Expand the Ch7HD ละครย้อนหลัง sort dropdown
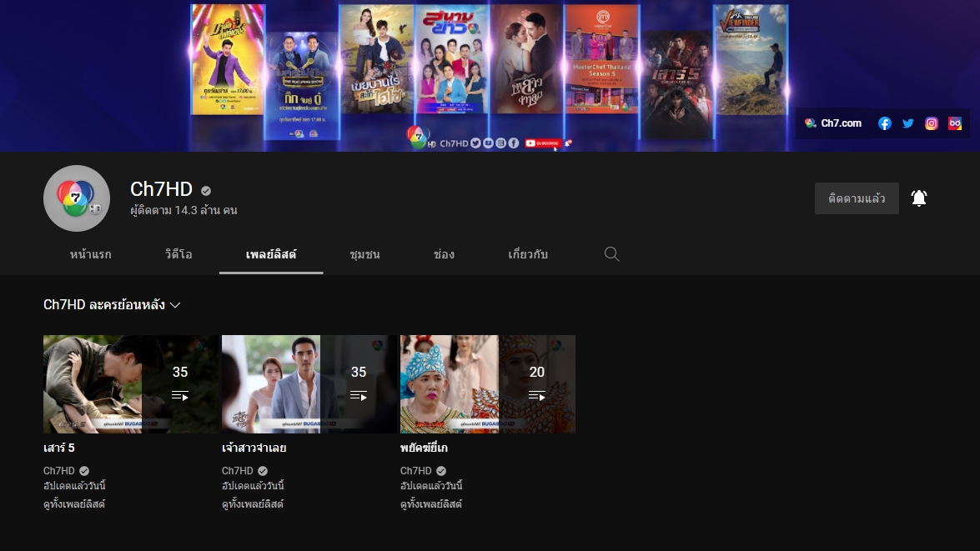This screenshot has width=980, height=551. 113,304
